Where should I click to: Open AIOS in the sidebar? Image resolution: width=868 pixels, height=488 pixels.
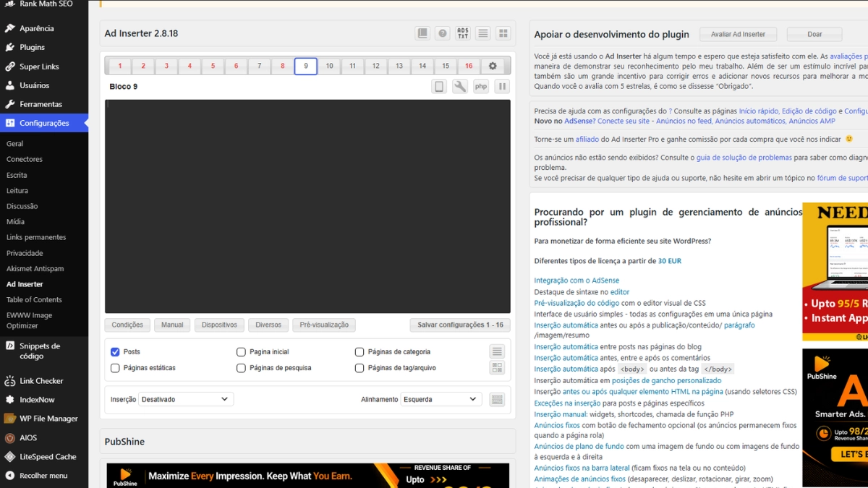(28, 438)
